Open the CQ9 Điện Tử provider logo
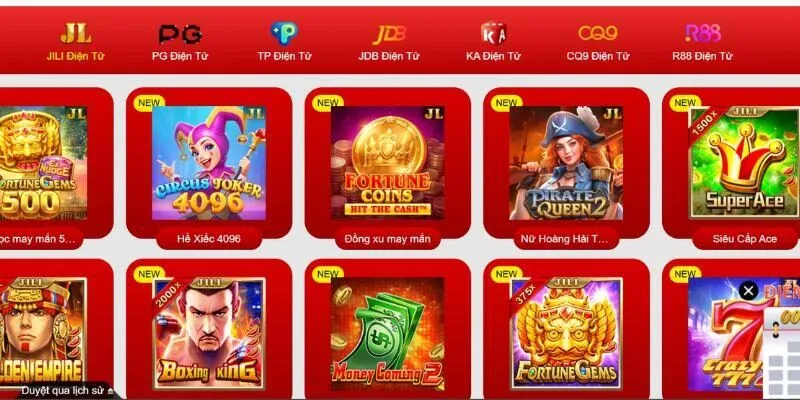The height and width of the screenshot is (400, 800). point(597,34)
